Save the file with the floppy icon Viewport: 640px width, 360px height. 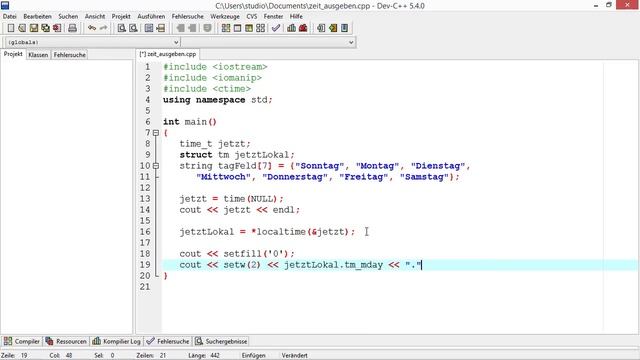coord(34,28)
